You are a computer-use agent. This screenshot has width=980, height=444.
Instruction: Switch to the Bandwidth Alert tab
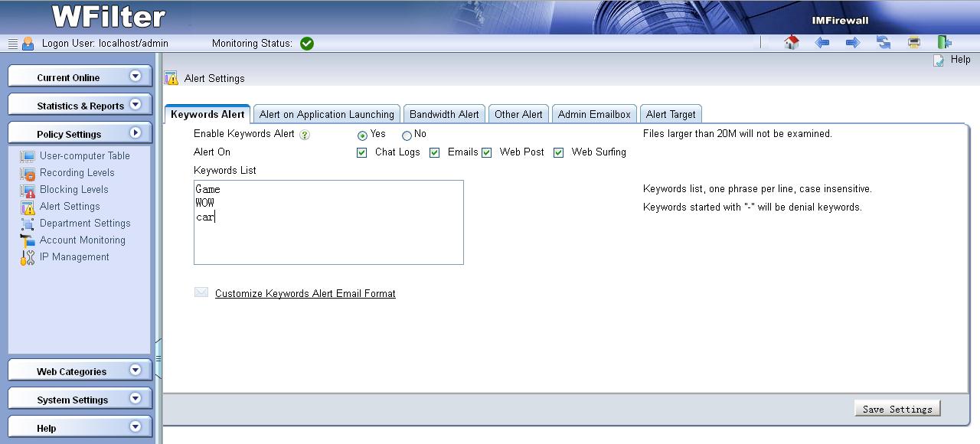tap(444, 114)
